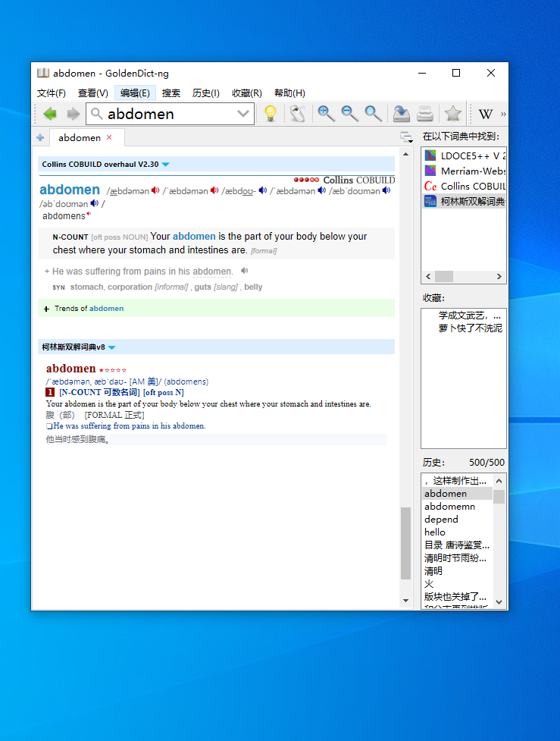Click the pronounce word hand icon

pos(298,114)
